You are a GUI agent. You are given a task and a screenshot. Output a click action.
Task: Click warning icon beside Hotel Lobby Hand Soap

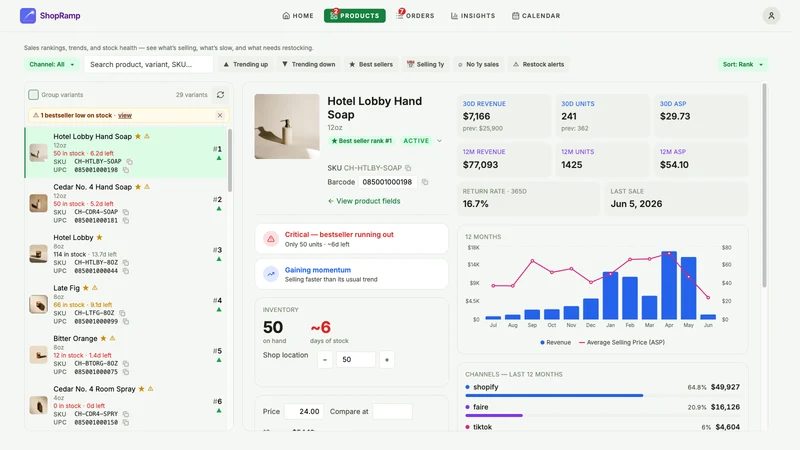[147, 136]
